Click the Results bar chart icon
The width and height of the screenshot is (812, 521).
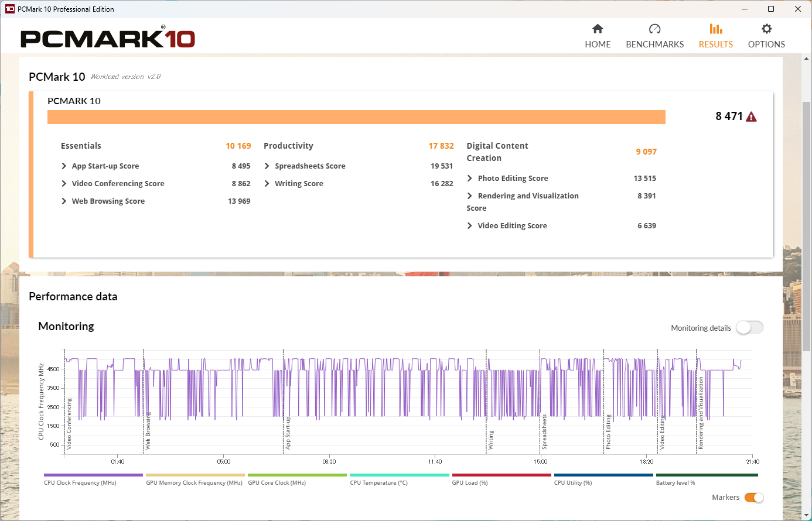[716, 29]
